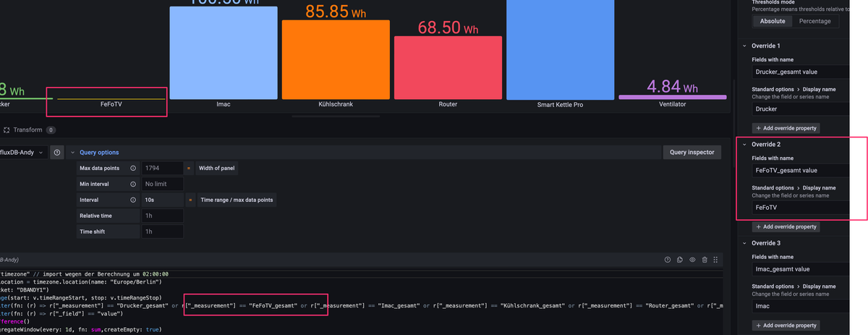Click the Transform tab icon
Viewport: 868px width, 335px height.
[7, 130]
